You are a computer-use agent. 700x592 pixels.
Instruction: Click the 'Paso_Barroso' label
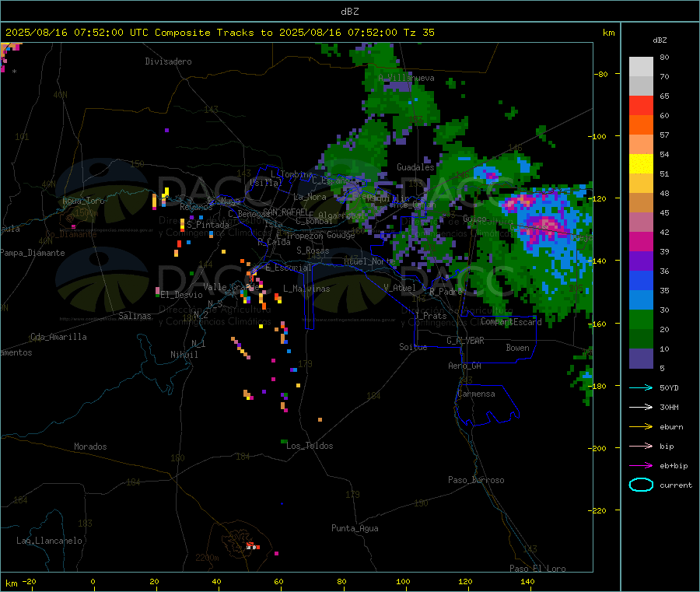pyautogui.click(x=476, y=480)
